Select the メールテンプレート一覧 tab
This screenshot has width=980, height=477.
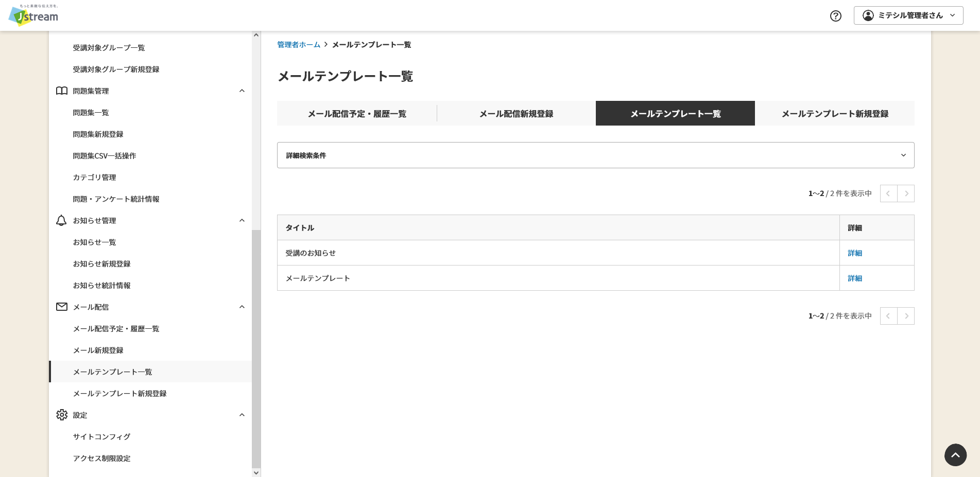click(x=675, y=113)
